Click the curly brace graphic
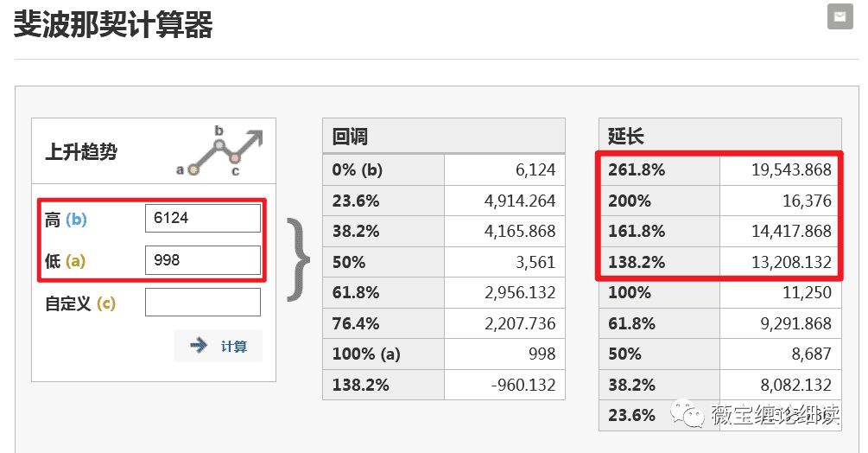This screenshot has width=868, height=453. click(x=298, y=259)
